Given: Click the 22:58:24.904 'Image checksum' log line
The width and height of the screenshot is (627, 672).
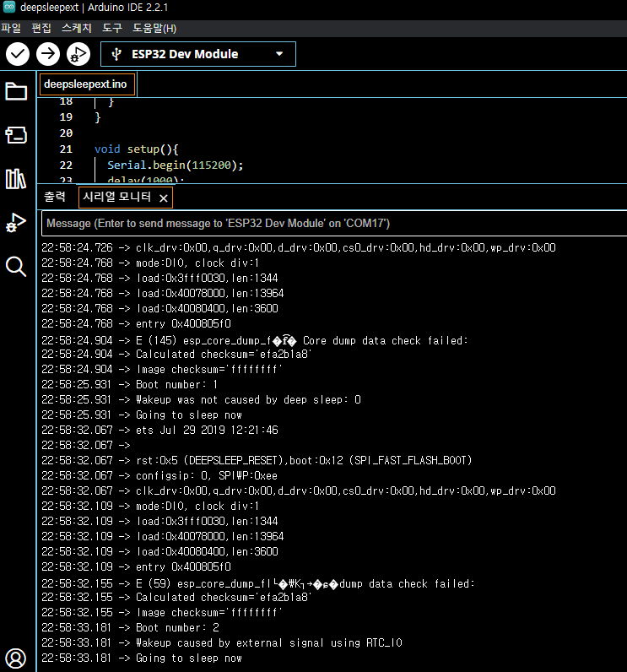Looking at the screenshot, I should [162, 370].
